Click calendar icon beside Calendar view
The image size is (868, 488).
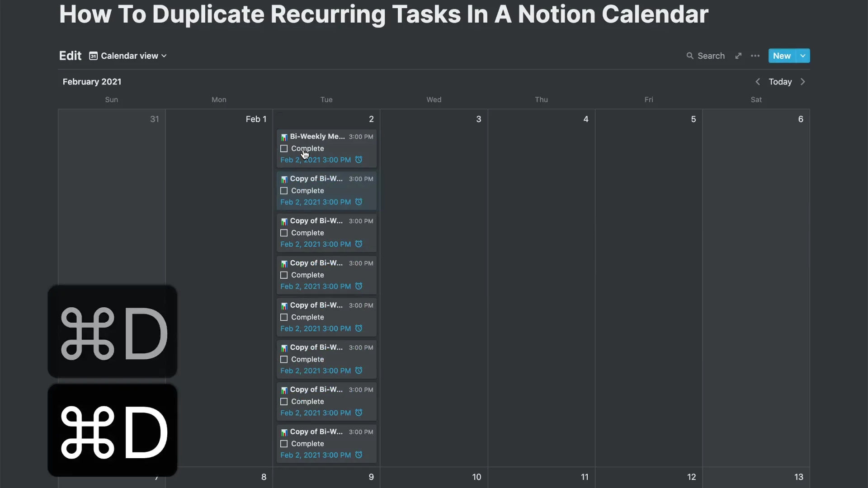(93, 56)
